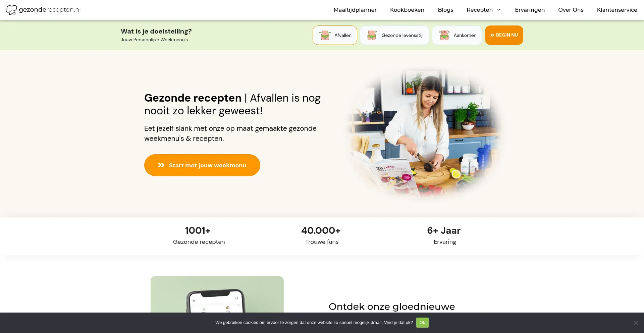The height and width of the screenshot is (333, 644).
Task: Pick the Aankomen goal option
Action: pos(457,35)
